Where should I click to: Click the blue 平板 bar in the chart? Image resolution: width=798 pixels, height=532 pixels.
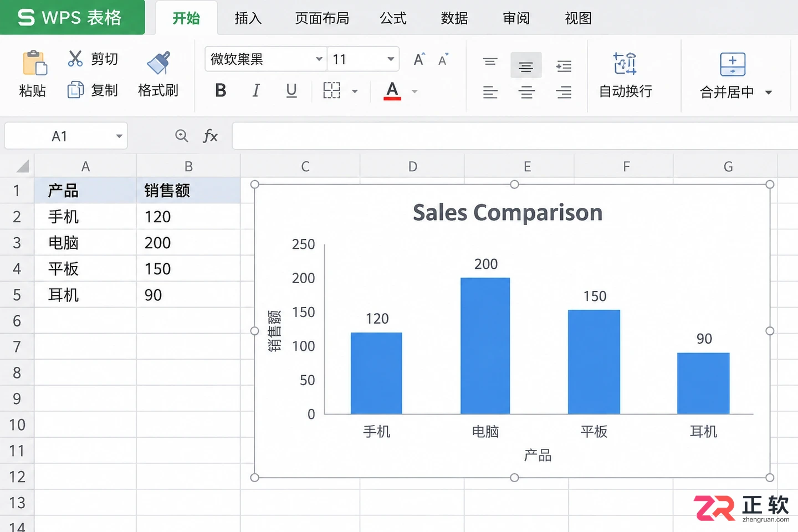coord(594,362)
